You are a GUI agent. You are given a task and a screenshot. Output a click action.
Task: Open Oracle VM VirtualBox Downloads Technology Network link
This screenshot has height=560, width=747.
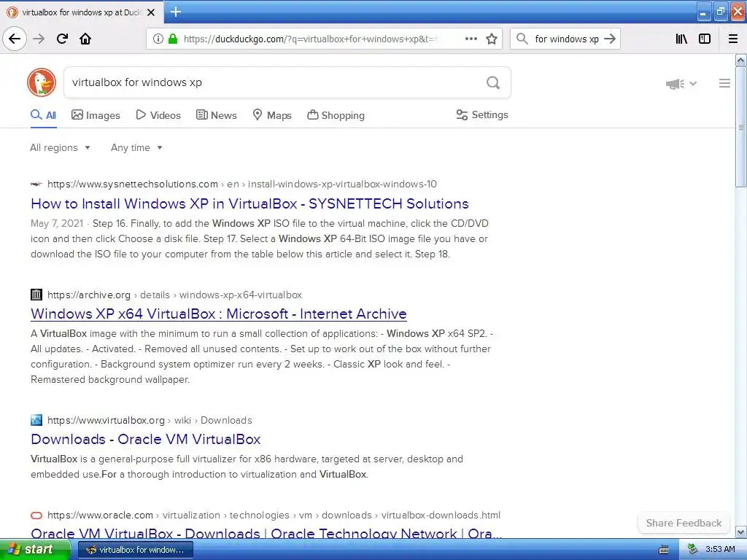click(266, 533)
